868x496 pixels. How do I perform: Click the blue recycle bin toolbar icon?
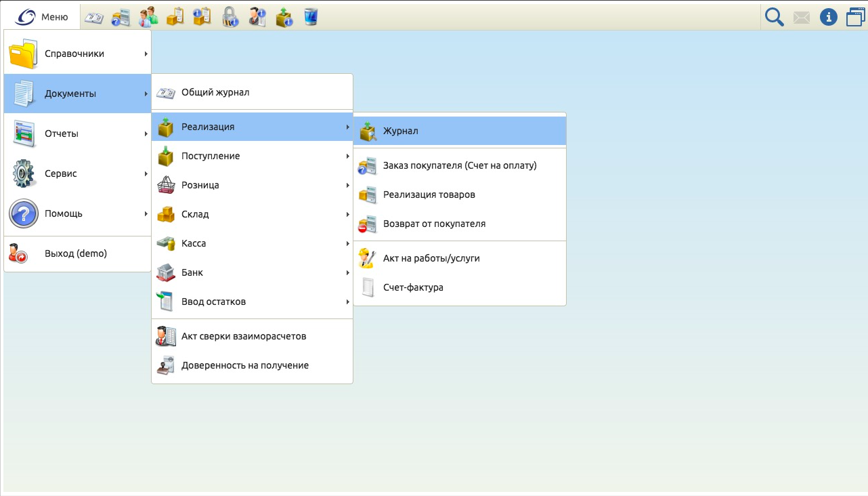311,17
